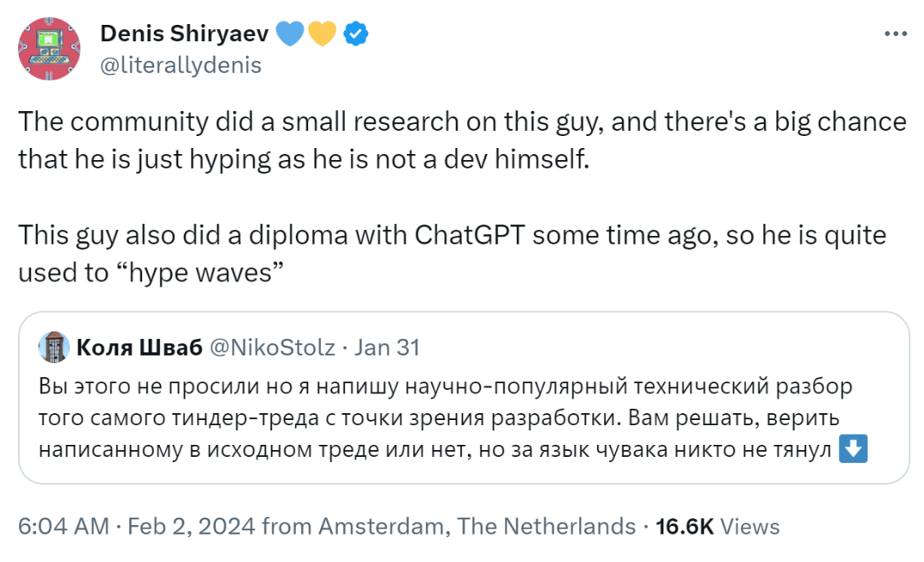This screenshot has height=562, width=924.
Task: View the 16.6K Views count
Action: (717, 526)
